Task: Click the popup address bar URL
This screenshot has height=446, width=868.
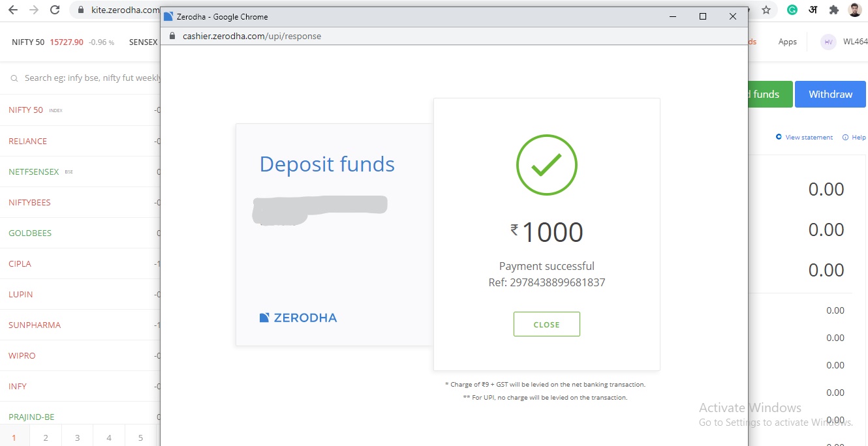Action: (x=252, y=36)
